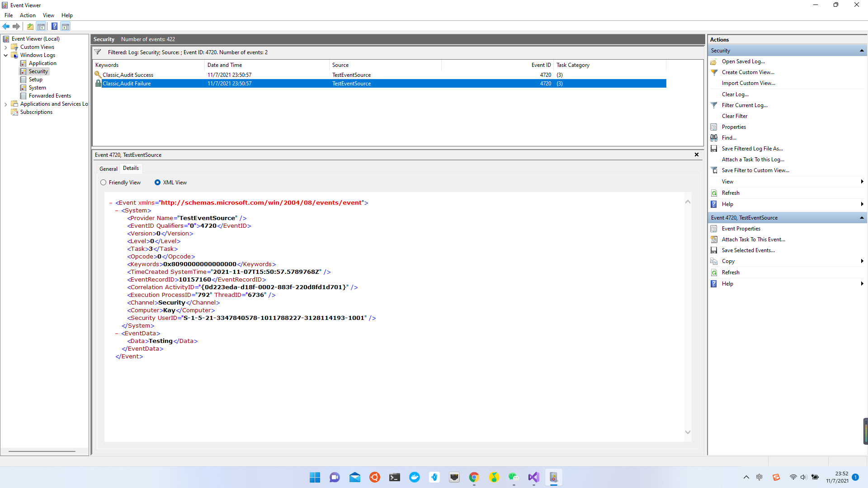Collapse the Windows Logs tree node
Viewport: 868px width, 488px height.
(x=5, y=55)
